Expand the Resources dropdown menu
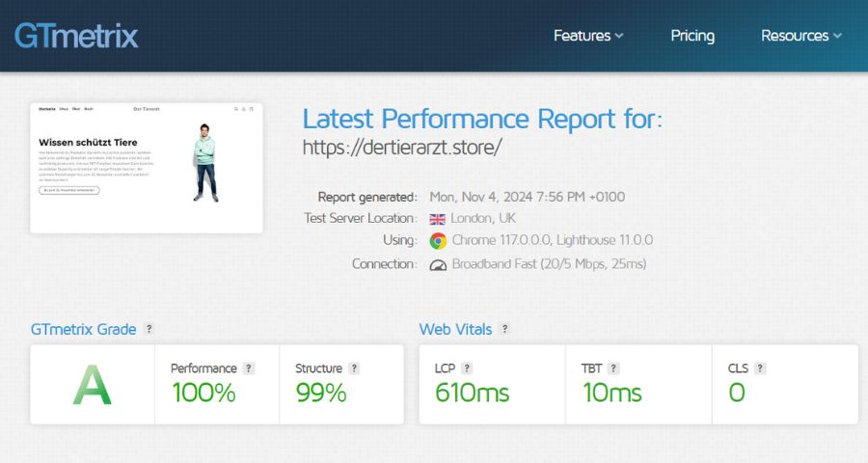 pyautogui.click(x=800, y=36)
